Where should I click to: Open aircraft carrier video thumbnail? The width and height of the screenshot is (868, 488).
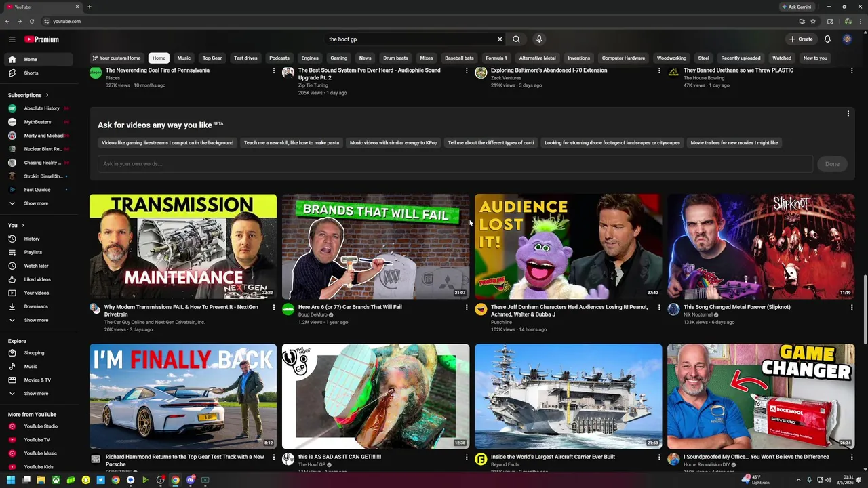(x=568, y=396)
